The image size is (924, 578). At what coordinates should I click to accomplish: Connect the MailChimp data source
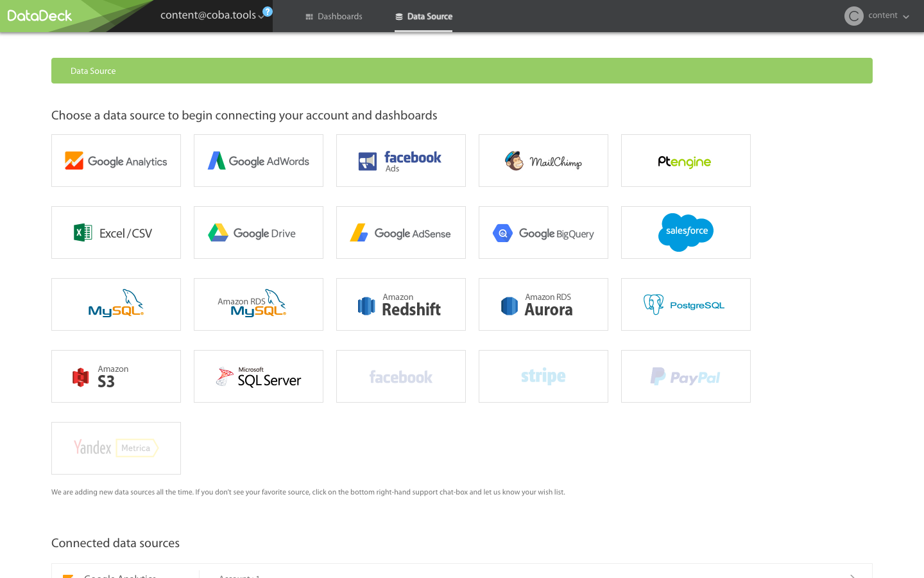click(x=543, y=161)
